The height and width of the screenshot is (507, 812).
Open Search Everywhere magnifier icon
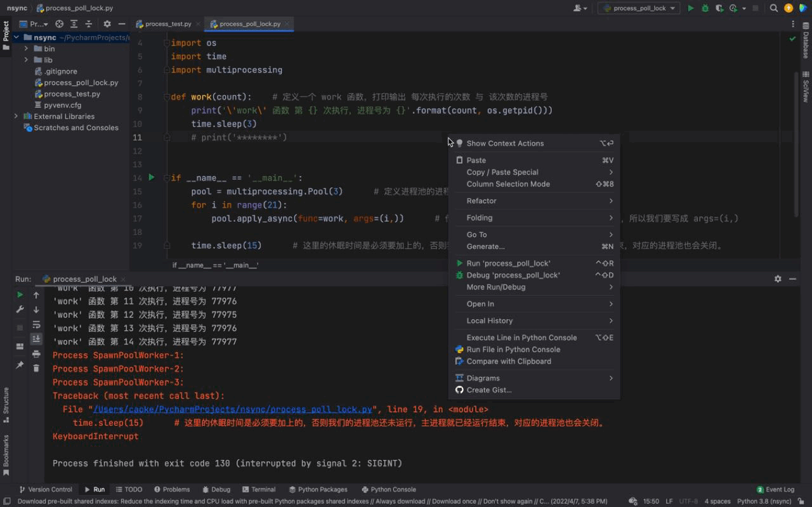774,8
